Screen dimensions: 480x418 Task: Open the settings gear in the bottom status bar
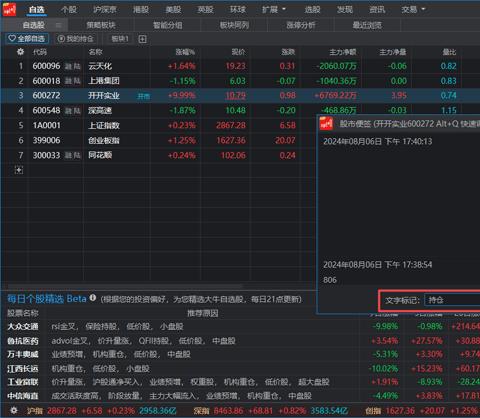14,410
